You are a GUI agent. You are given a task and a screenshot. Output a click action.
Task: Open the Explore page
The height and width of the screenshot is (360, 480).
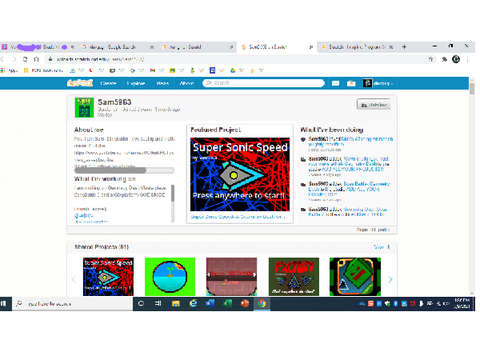(x=136, y=83)
